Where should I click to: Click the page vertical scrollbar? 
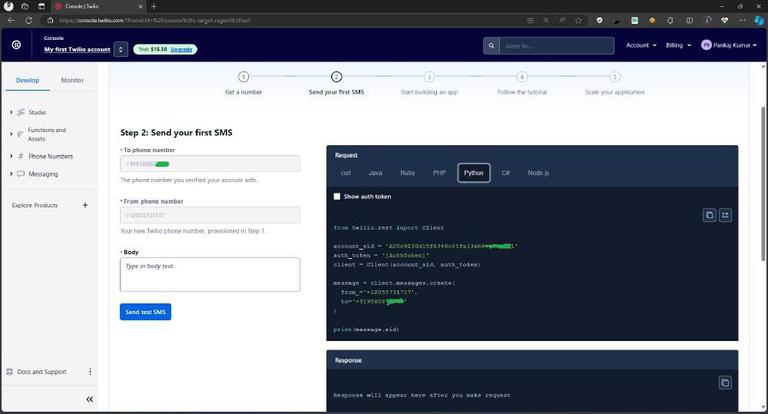tap(763, 184)
